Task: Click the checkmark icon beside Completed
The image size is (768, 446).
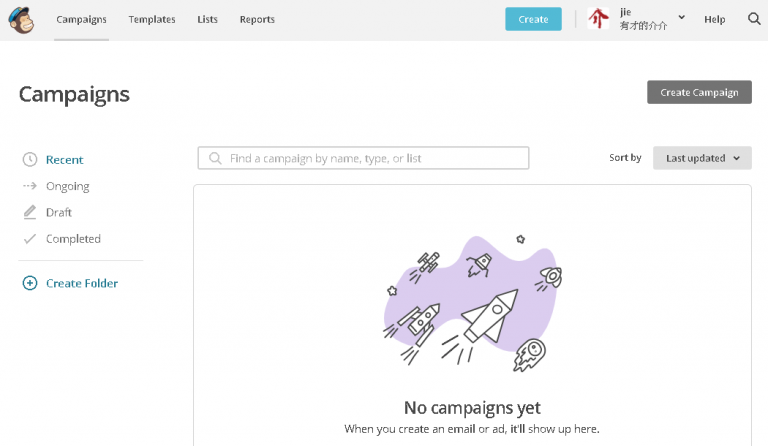Action: (30, 239)
